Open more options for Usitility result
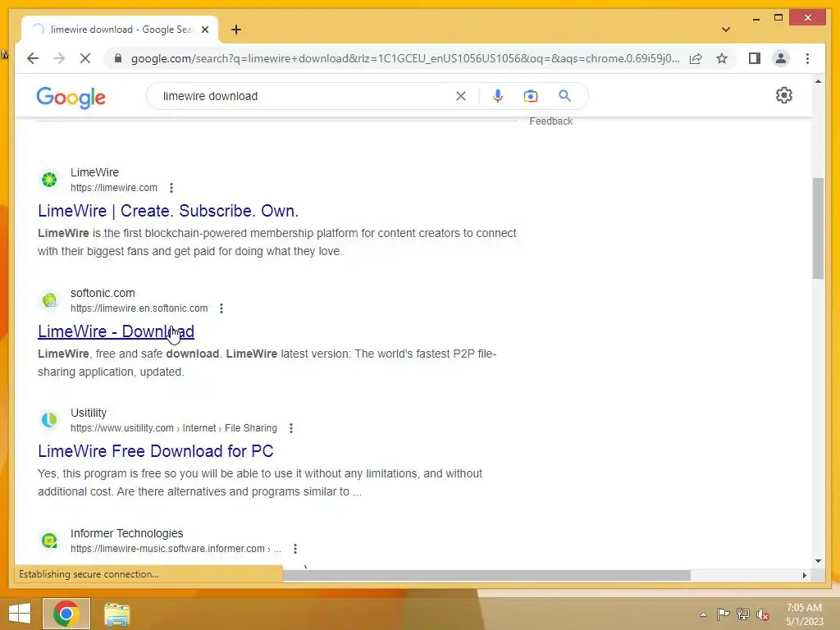This screenshot has height=630, width=840. click(291, 428)
